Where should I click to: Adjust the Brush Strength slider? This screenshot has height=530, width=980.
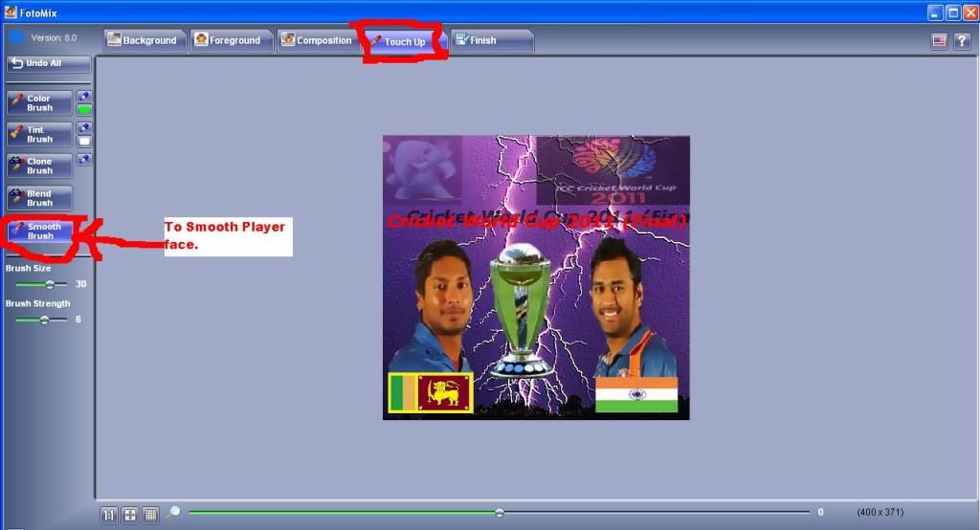point(44,320)
